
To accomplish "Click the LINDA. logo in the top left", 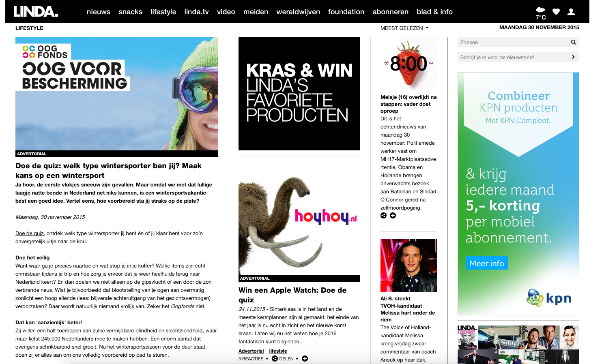I will (37, 11).
